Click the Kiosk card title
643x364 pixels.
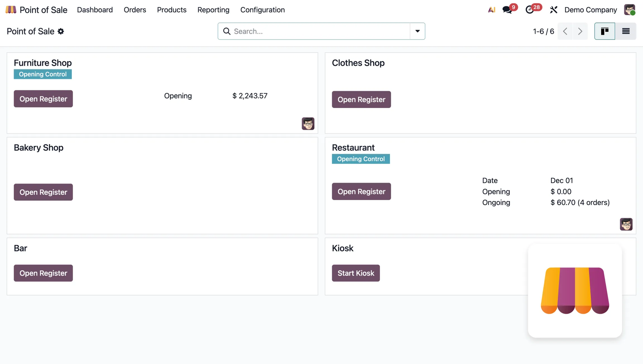[x=343, y=248]
